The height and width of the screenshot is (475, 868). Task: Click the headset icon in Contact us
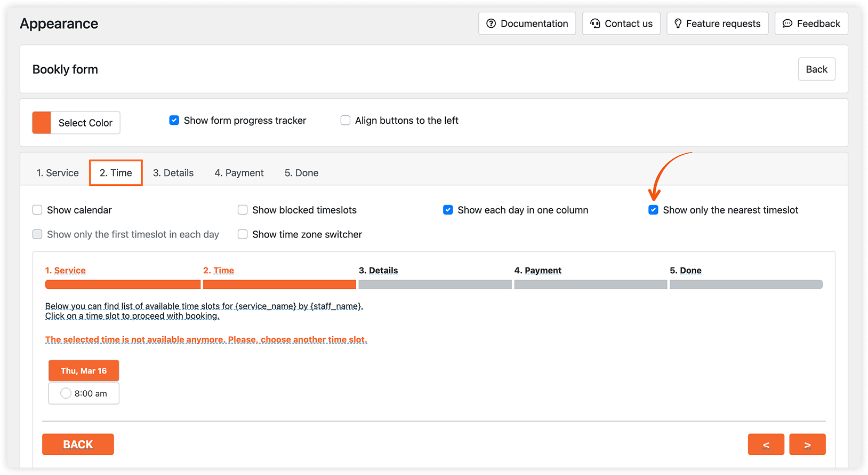595,23
